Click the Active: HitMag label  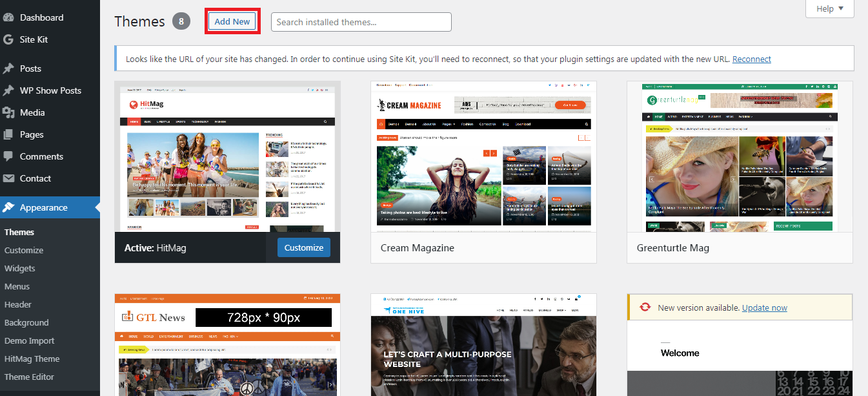(156, 247)
